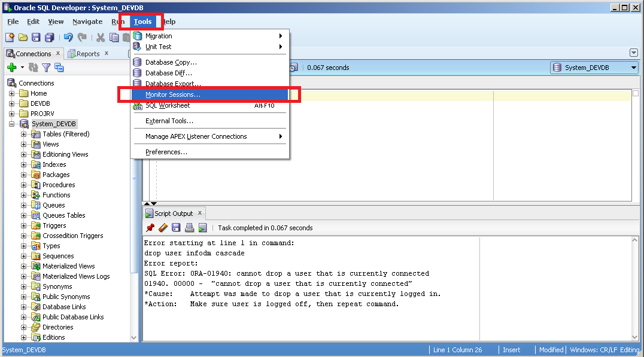Expand the Tables (Filtered) node
The height and width of the screenshot is (357, 644).
23,134
